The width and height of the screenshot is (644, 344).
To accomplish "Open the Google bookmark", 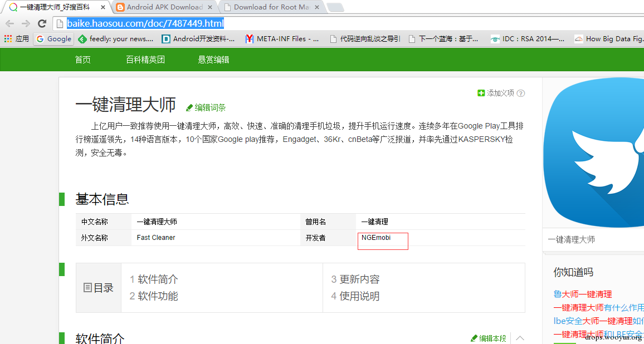I will (x=54, y=39).
